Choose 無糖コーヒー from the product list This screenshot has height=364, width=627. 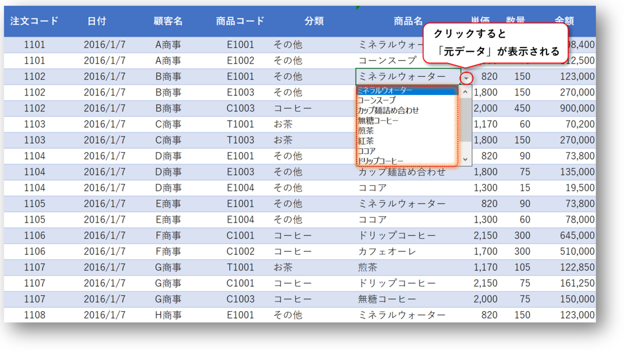coord(400,121)
